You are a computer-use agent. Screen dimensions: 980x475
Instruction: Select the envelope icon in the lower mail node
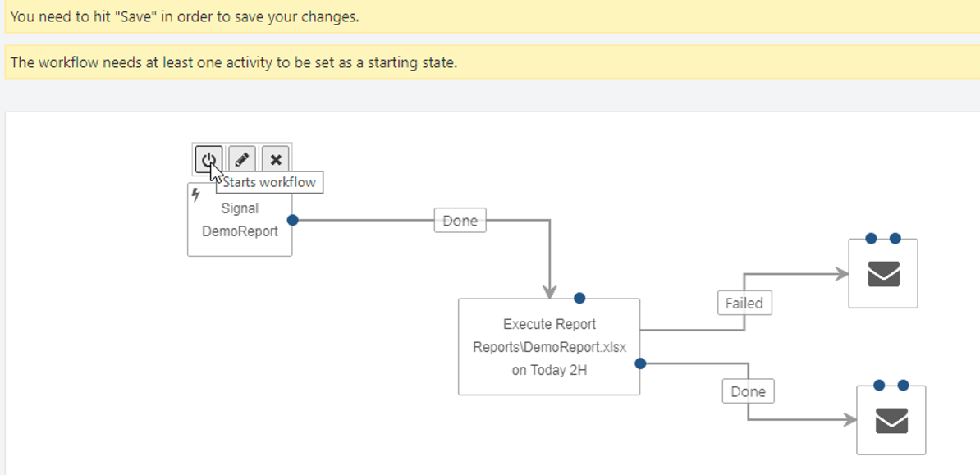point(892,421)
